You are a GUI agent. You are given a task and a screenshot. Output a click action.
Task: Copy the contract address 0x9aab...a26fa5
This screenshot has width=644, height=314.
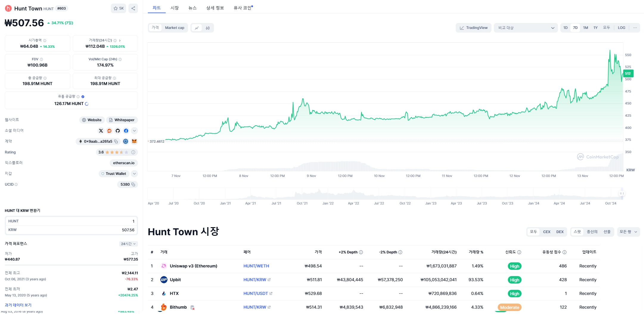point(116,141)
